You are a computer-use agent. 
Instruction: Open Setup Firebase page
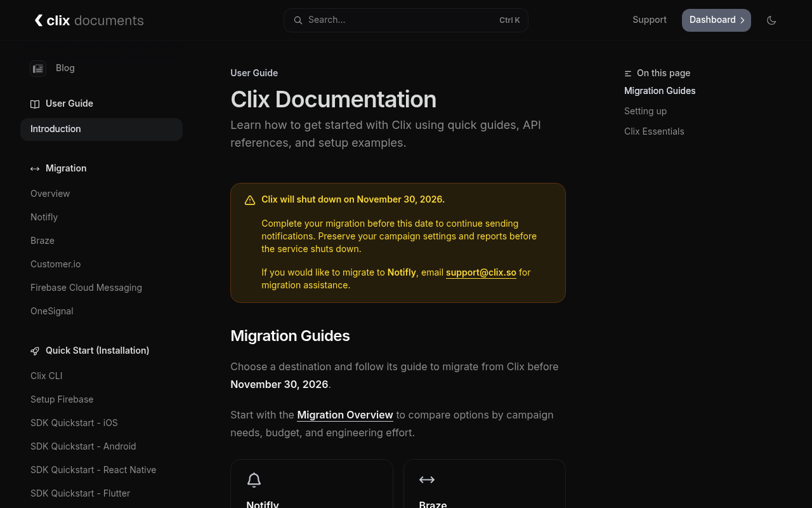(62, 399)
